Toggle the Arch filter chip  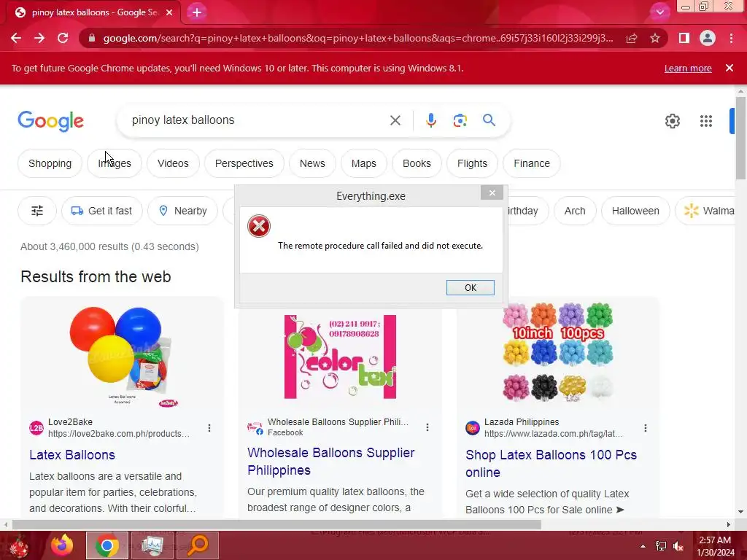[x=575, y=211]
